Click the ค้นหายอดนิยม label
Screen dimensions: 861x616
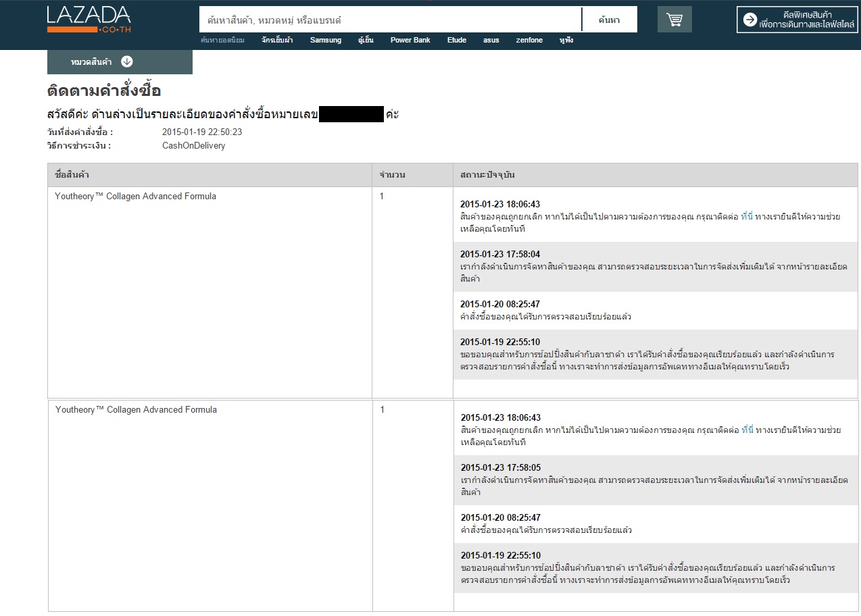click(x=223, y=41)
